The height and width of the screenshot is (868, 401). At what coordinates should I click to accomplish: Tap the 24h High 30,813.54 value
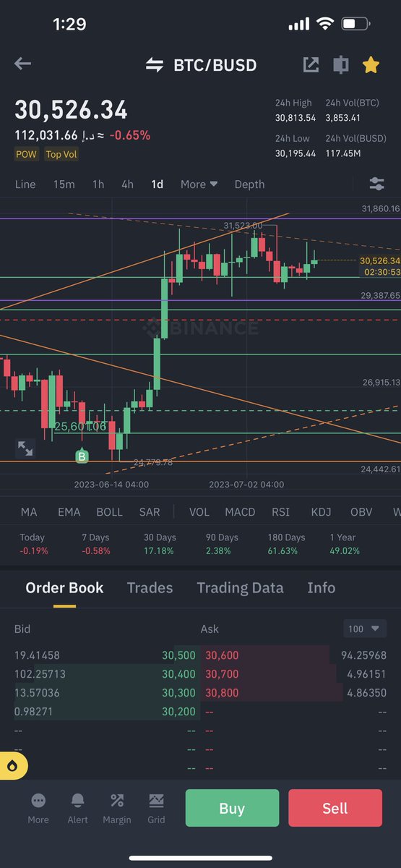(296, 118)
